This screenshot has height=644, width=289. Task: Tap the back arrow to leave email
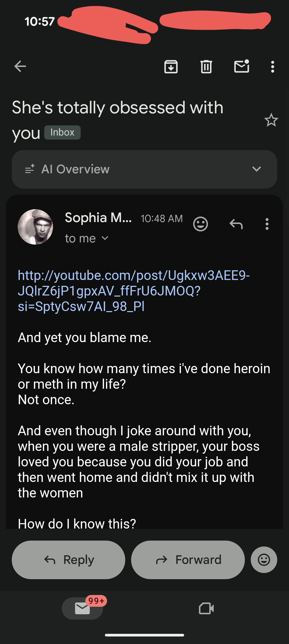(20, 66)
